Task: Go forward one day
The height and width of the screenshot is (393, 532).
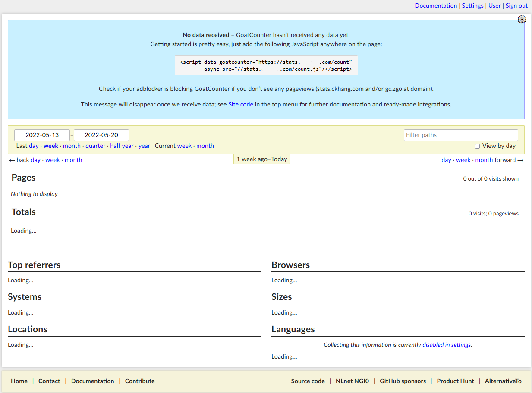Action: coord(446,160)
